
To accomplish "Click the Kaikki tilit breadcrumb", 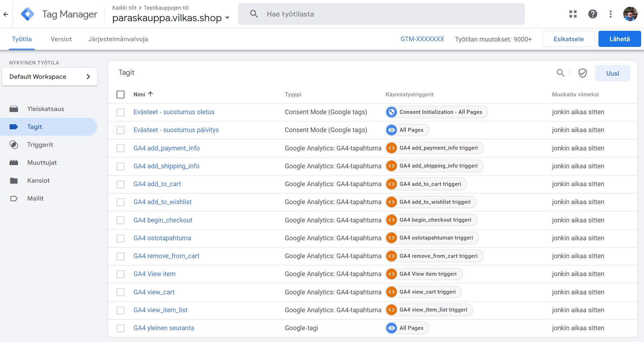I will [124, 8].
